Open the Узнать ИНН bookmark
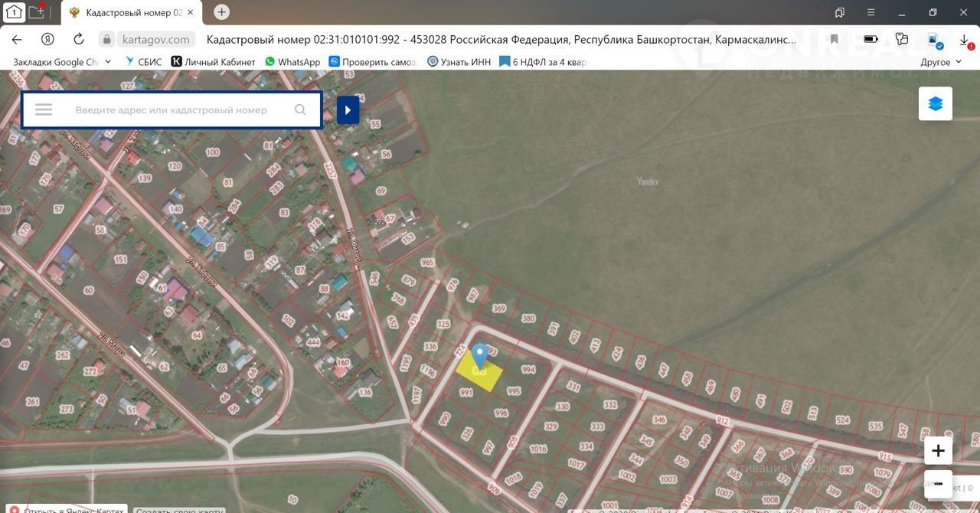Viewport: 980px width, 513px height. [x=459, y=62]
